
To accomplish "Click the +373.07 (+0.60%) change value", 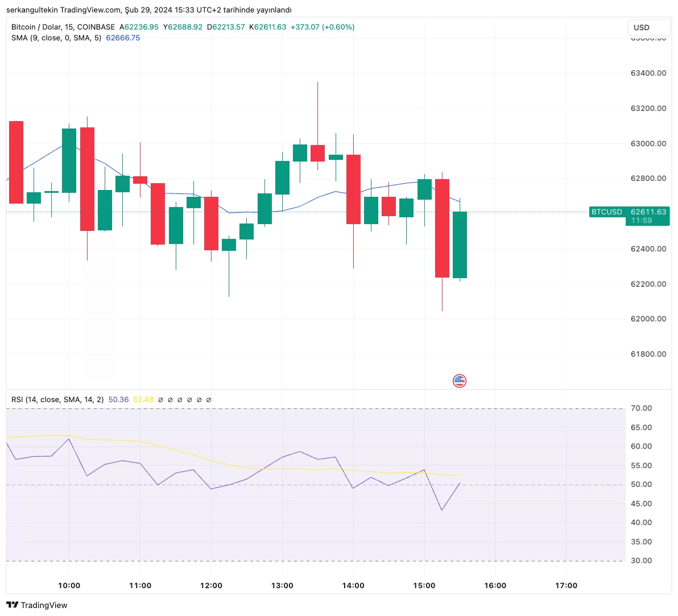I will click(x=323, y=27).
